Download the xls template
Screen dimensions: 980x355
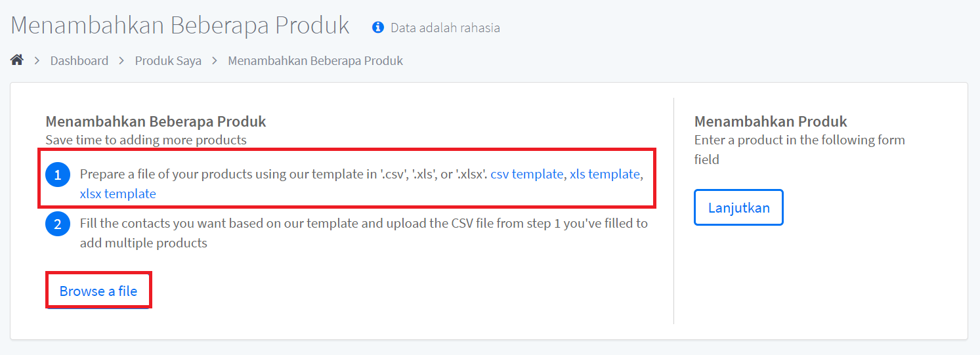(x=605, y=174)
